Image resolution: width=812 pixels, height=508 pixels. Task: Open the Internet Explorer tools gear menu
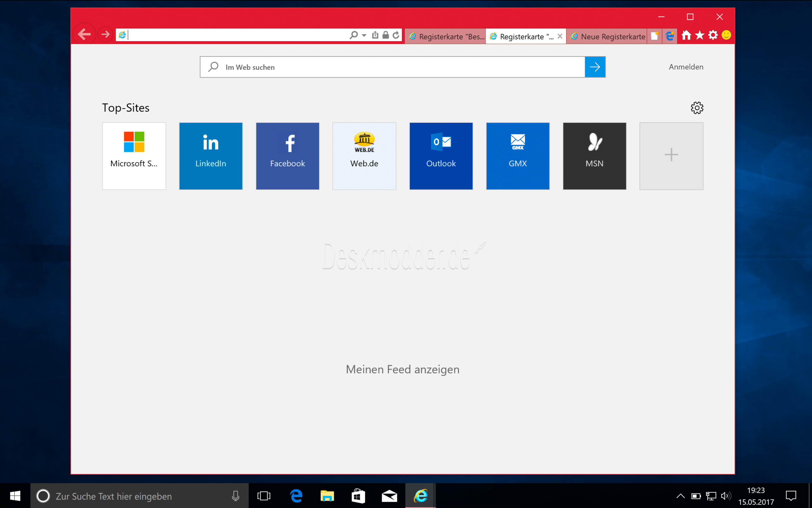click(713, 35)
